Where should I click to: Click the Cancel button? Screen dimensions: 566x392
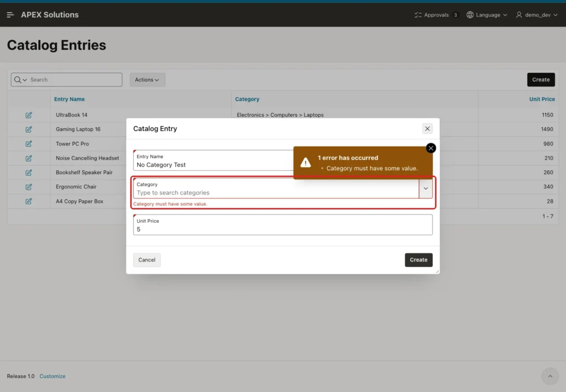pyautogui.click(x=146, y=260)
